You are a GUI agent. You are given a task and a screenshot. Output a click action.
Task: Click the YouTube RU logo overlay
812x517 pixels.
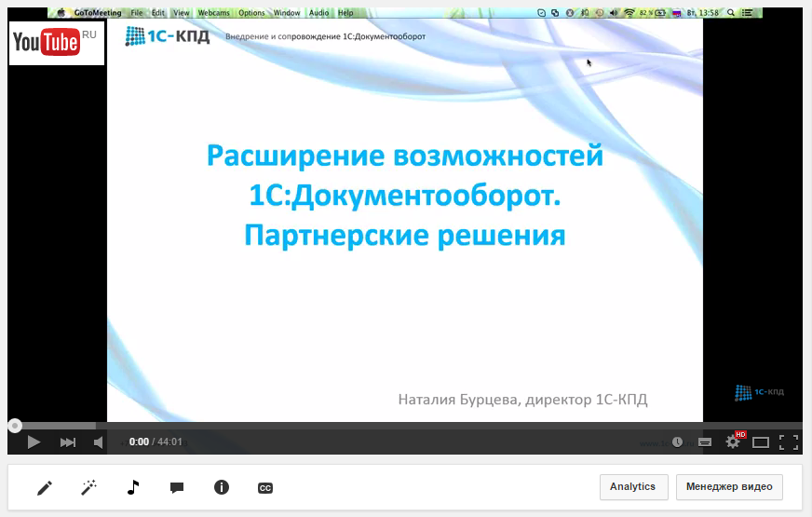(x=57, y=43)
